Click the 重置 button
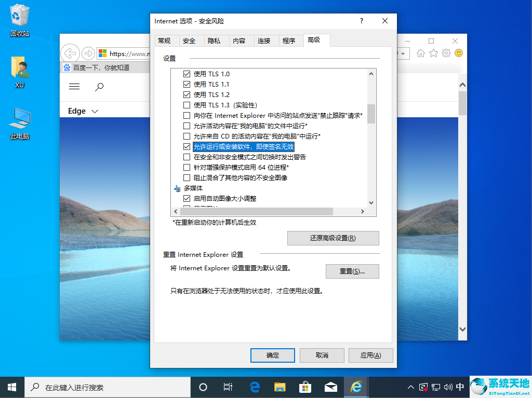 (x=352, y=271)
